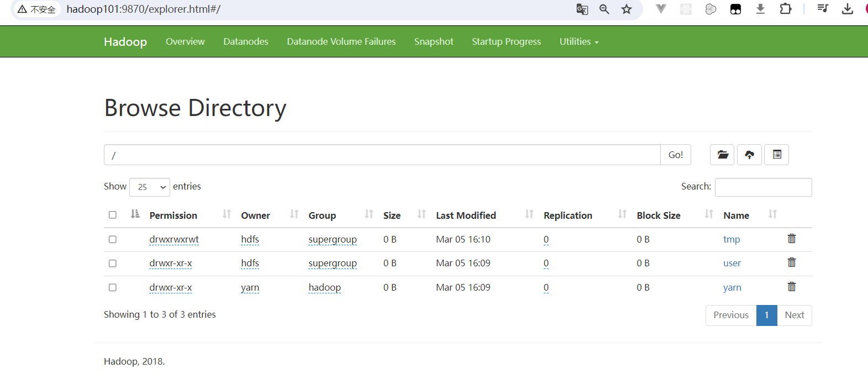Expand the Utilities menu

click(x=579, y=41)
